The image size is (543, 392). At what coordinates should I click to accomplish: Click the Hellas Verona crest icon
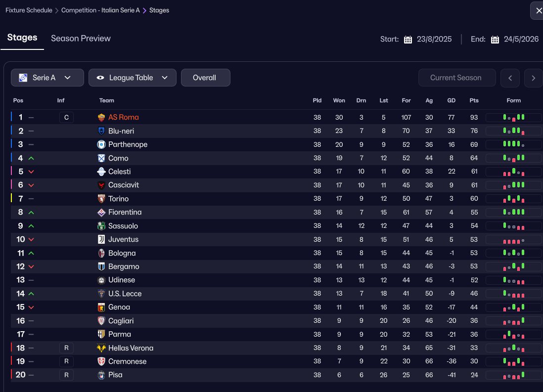tap(101, 348)
